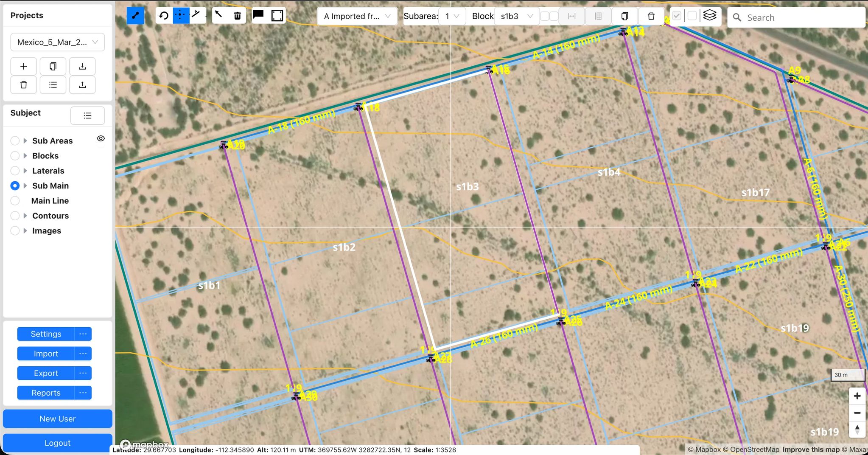
Task: Click the Logout button
Action: click(58, 443)
